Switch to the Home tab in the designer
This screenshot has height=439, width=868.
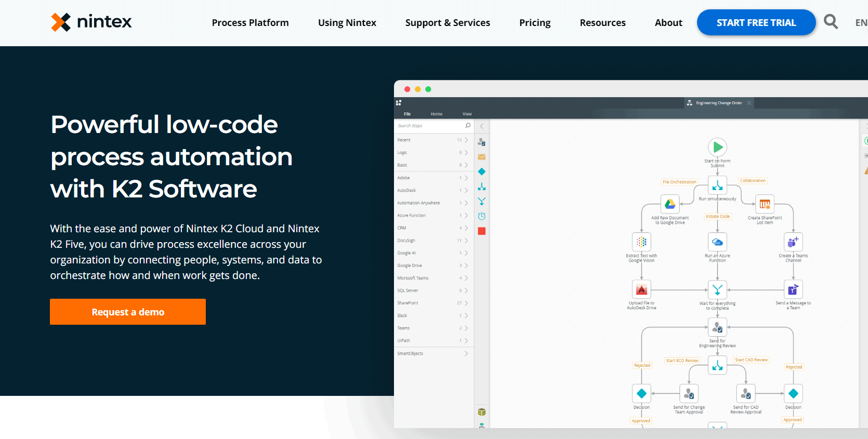[x=437, y=114]
